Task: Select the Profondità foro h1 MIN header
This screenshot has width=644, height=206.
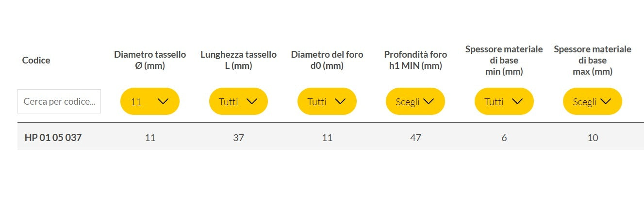Action: pos(415,60)
